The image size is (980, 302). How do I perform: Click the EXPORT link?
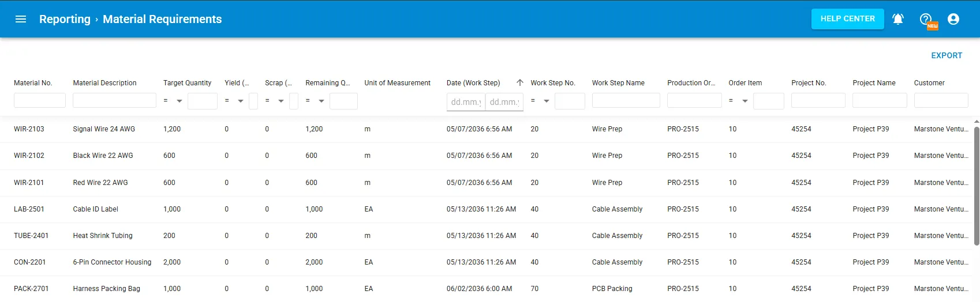pos(947,55)
